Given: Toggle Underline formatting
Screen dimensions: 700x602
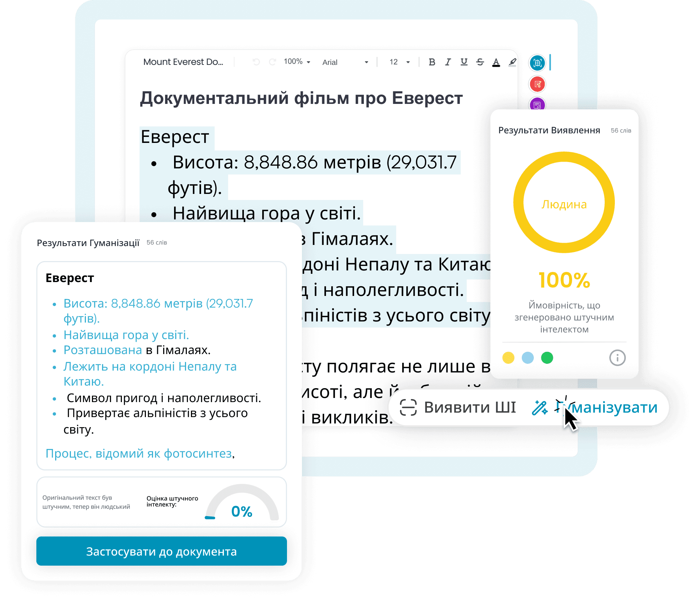Looking at the screenshot, I should click(464, 62).
